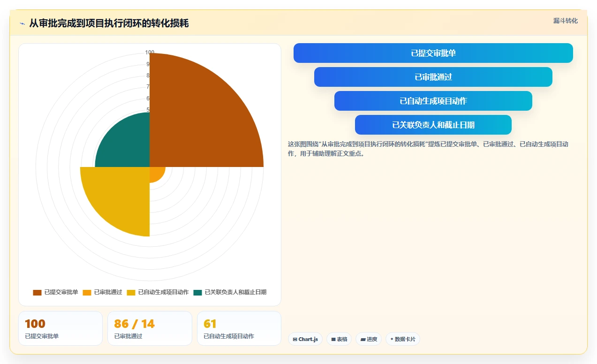
Task: Click the lightning icon beside the title
Action: pyautogui.click(x=22, y=23)
